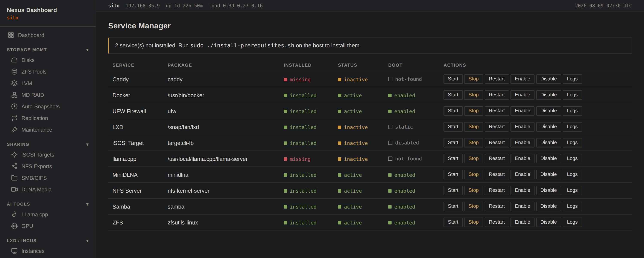
Task: View llama.cpp service logs
Action: (x=572, y=158)
